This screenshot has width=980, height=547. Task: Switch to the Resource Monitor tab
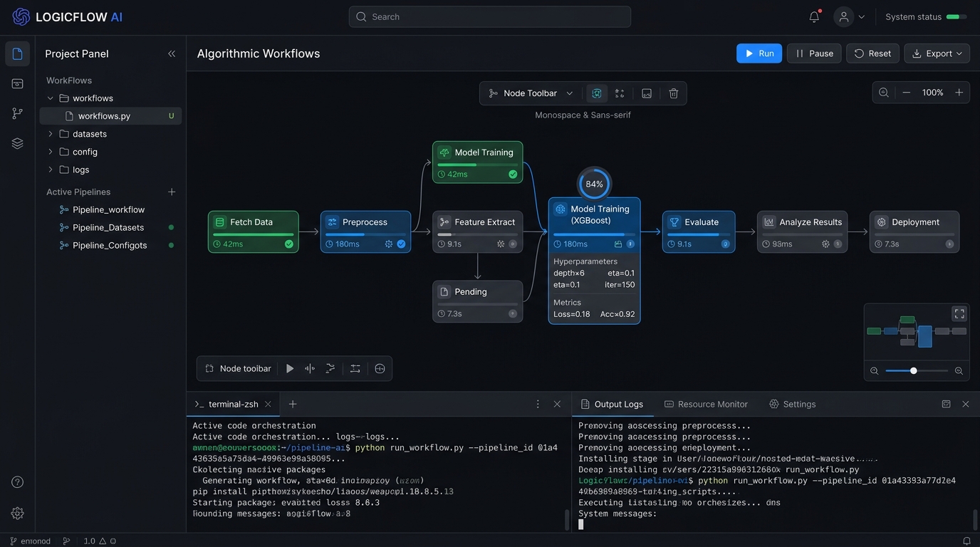pos(706,404)
